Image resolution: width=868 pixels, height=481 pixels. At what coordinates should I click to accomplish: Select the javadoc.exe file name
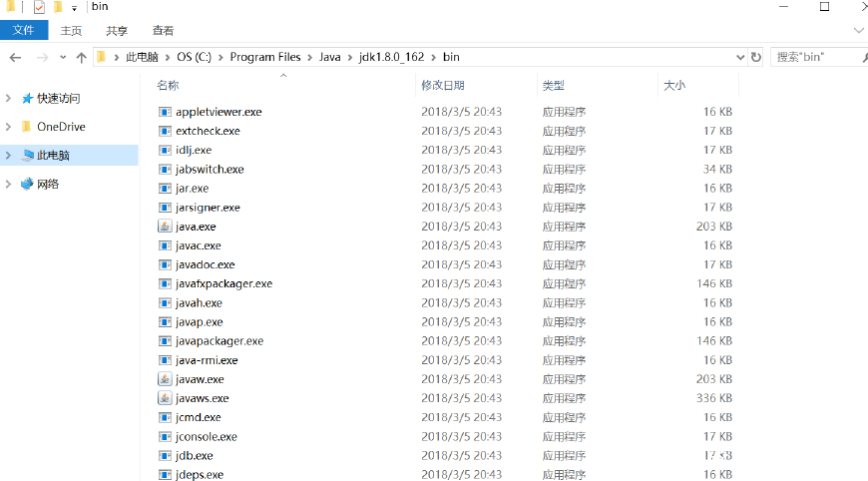pos(206,264)
